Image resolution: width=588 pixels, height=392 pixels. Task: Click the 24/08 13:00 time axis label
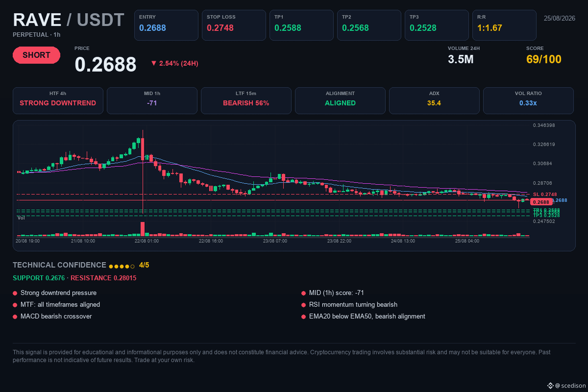tap(403, 241)
